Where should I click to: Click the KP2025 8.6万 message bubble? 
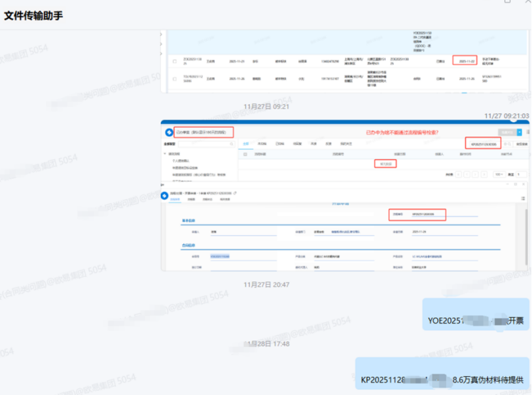(442, 379)
